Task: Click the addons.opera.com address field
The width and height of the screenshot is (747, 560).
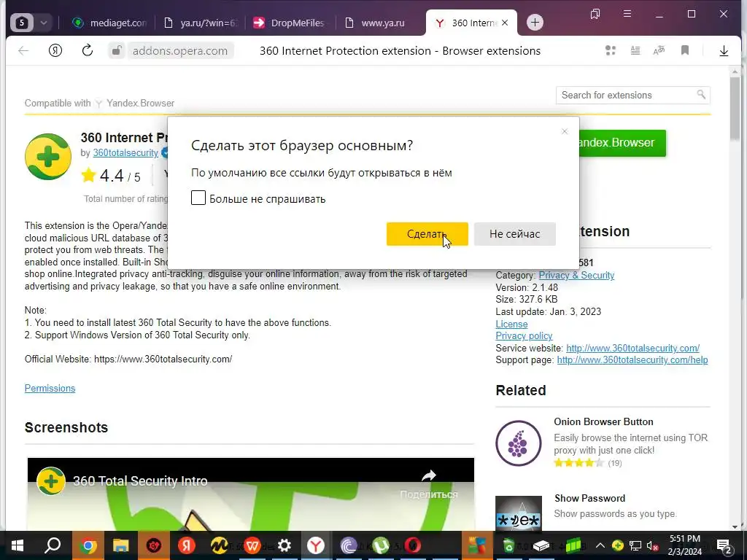Action: (180, 50)
